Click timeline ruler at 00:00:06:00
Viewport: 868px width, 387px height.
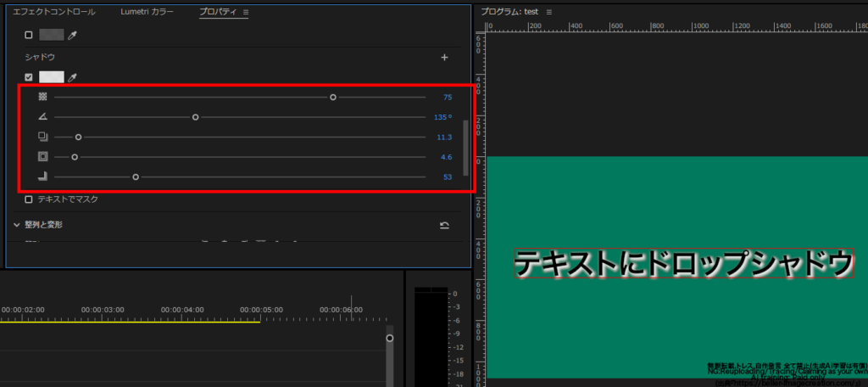341,310
